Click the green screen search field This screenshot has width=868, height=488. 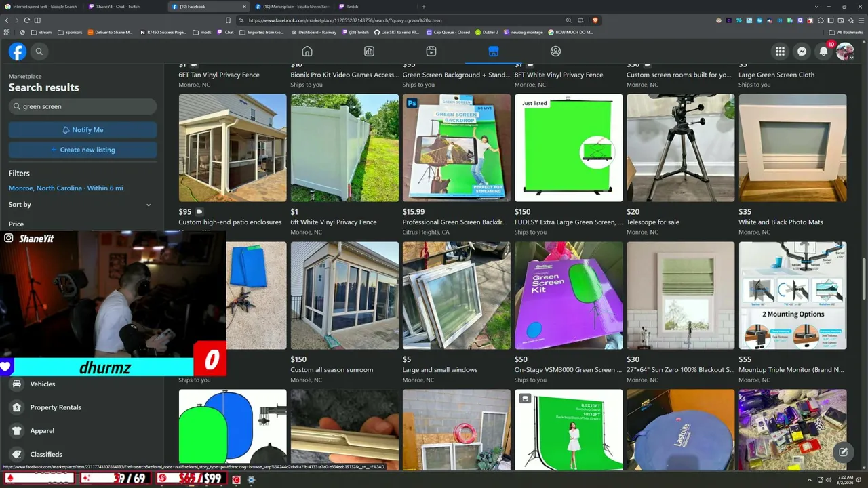[x=83, y=106]
